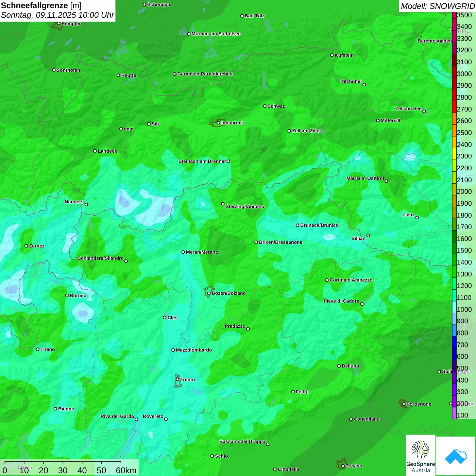This screenshot has height=476, width=476.
Task: Click the Bozen/Bolzano city marker
Action: pyautogui.click(x=209, y=293)
